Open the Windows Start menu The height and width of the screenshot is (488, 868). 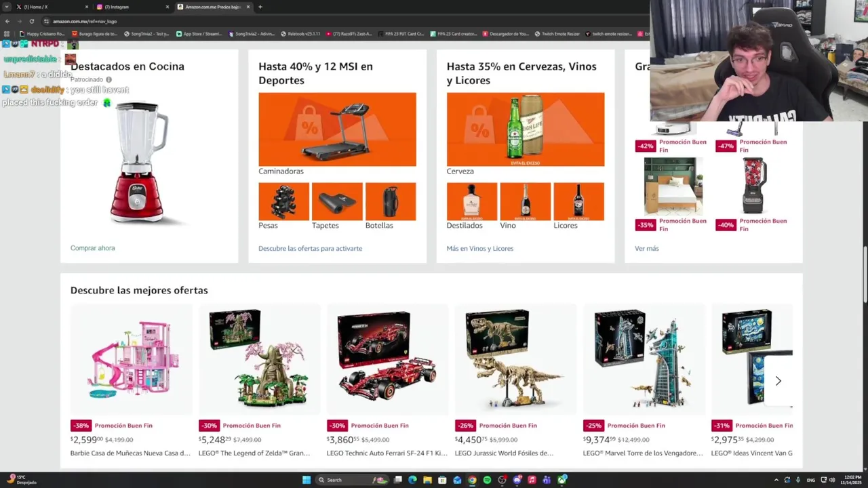[x=307, y=480]
